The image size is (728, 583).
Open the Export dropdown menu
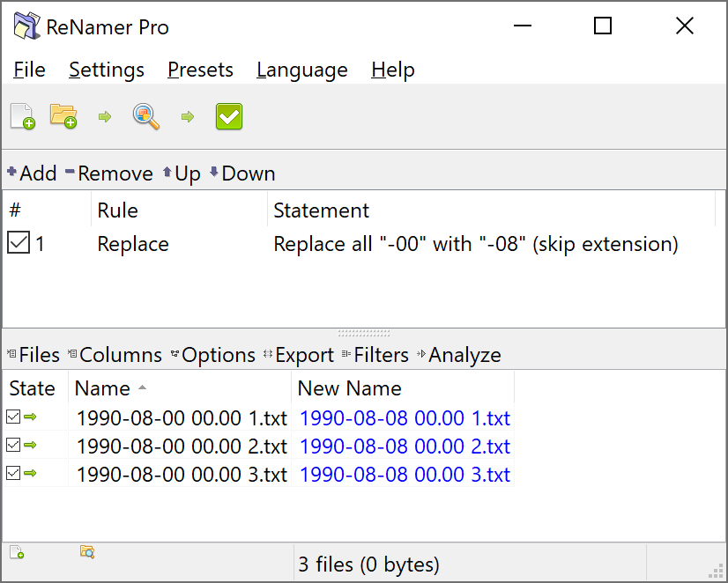click(299, 355)
